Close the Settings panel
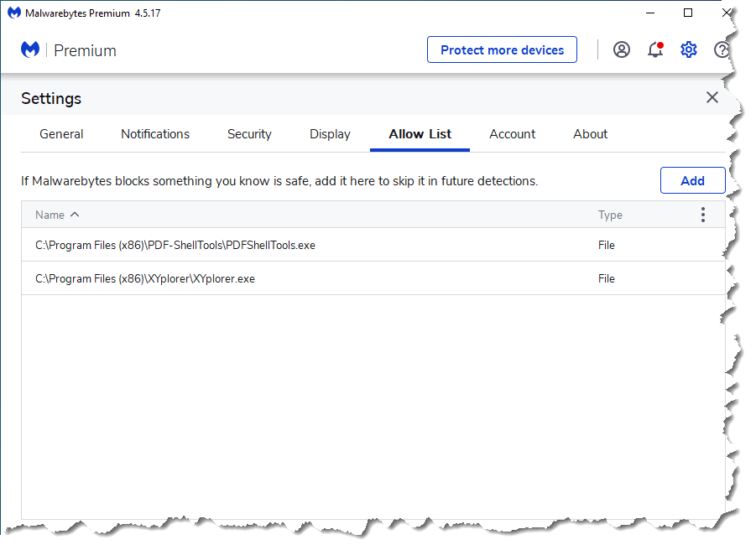756x550 pixels. click(x=712, y=97)
